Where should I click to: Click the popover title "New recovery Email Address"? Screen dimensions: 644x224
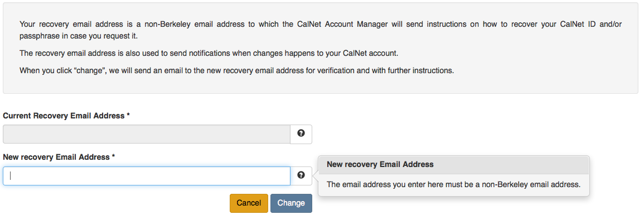(x=380, y=164)
